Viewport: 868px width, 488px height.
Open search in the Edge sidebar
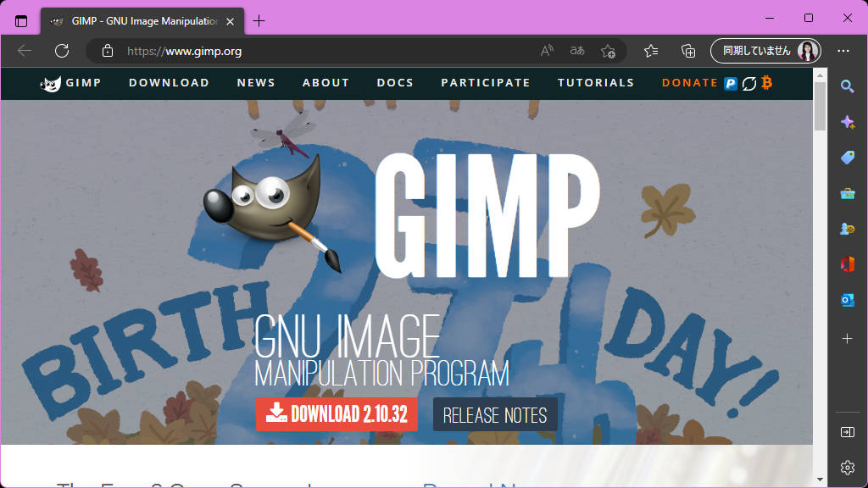[x=847, y=86]
